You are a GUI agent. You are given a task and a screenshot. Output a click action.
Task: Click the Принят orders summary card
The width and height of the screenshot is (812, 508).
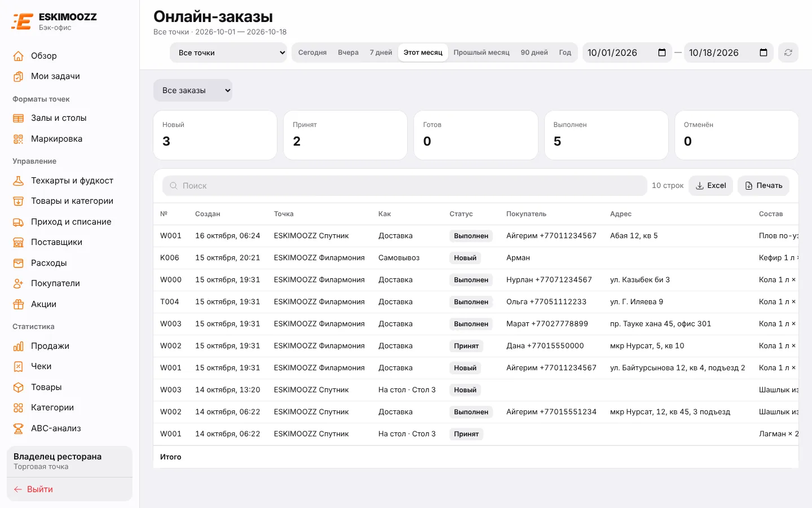coord(346,135)
